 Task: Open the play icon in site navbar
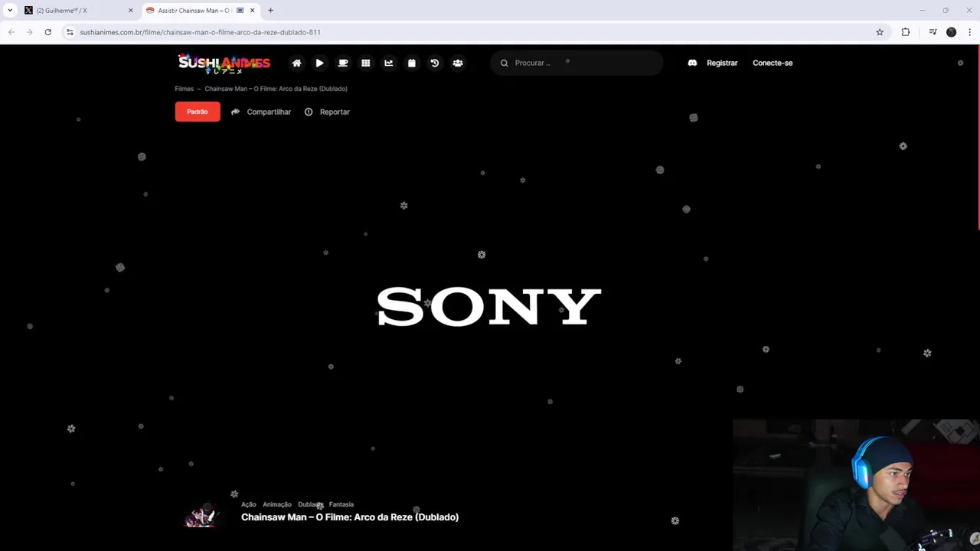tap(319, 63)
